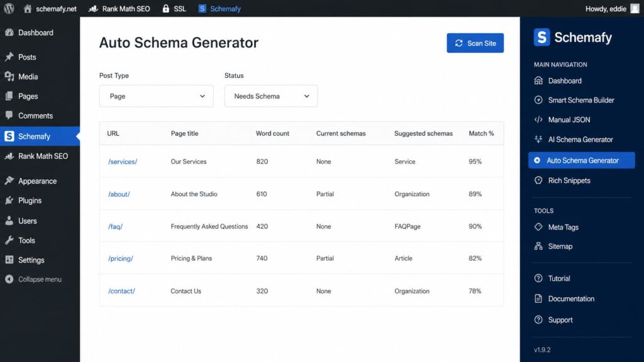Click the Settings sliders icon
This screenshot has height=362, width=644.
coord(9,260)
